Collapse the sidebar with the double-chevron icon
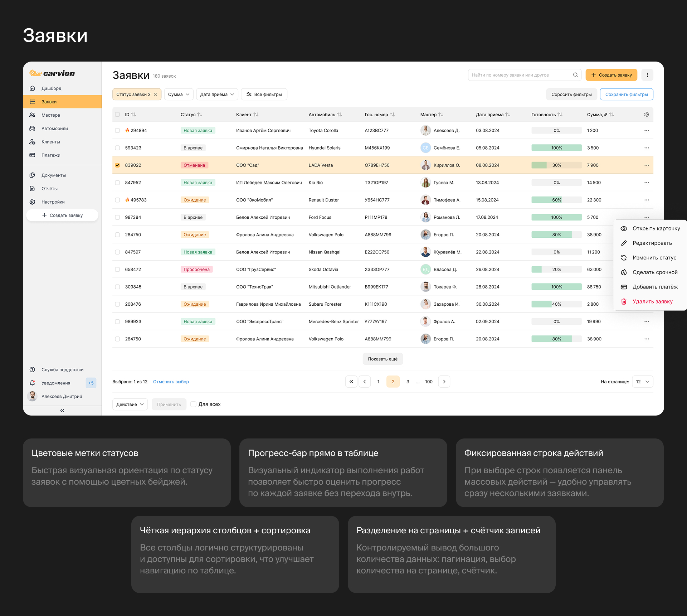This screenshot has width=687, height=616. (62, 411)
